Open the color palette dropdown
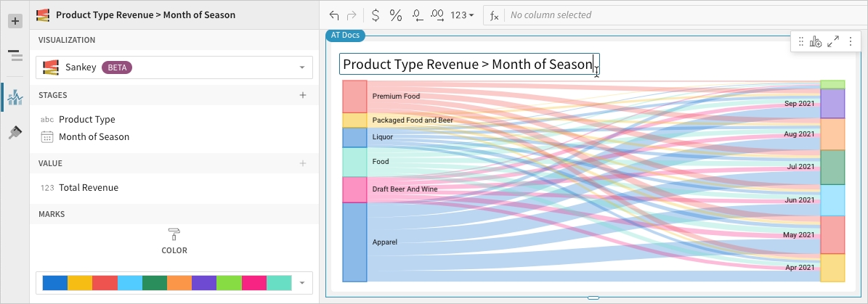Viewport: 868px width, 304px height. coord(173,283)
